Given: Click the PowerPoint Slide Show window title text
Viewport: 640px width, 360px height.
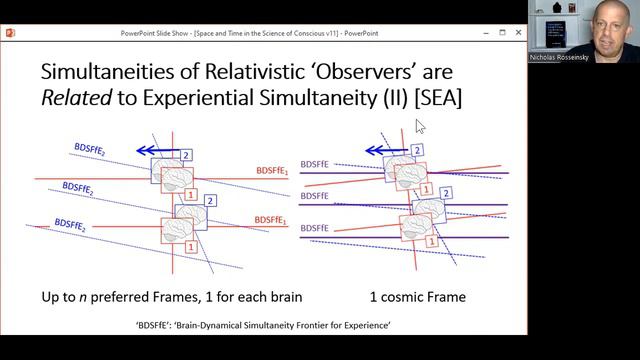Looking at the screenshot, I should pyautogui.click(x=249, y=33).
